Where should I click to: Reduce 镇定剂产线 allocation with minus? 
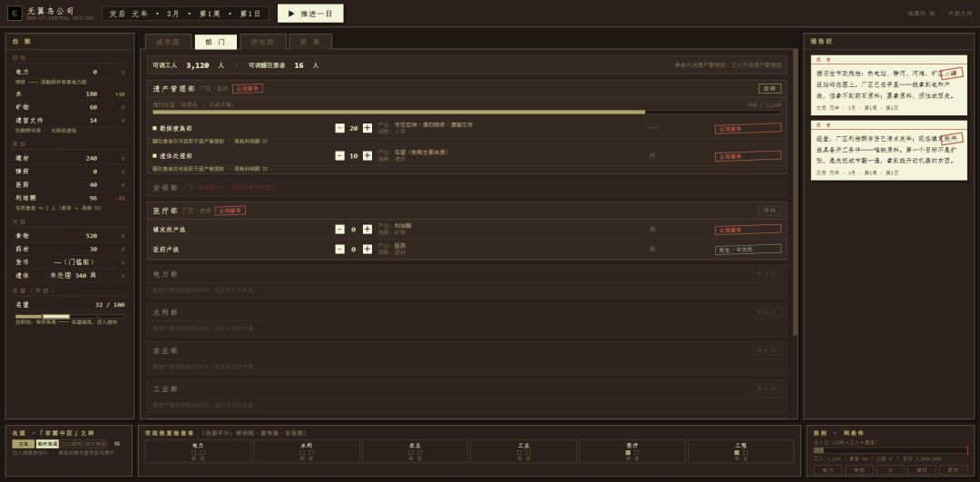tap(339, 230)
